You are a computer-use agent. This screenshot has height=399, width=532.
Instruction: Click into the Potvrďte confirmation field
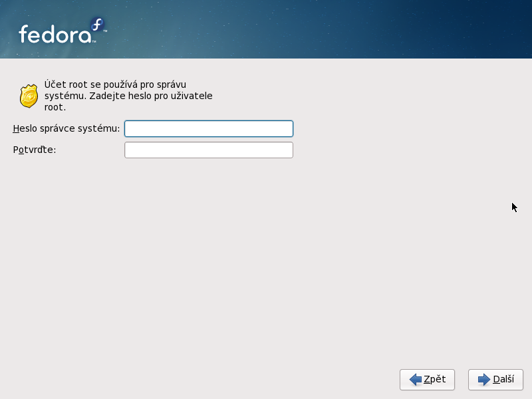[208, 150]
